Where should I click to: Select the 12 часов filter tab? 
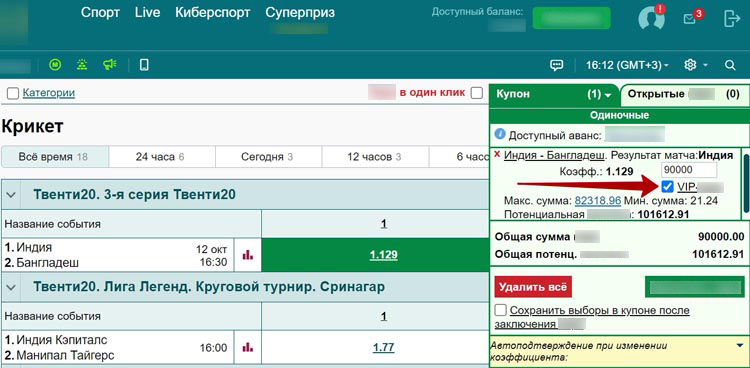(x=375, y=156)
